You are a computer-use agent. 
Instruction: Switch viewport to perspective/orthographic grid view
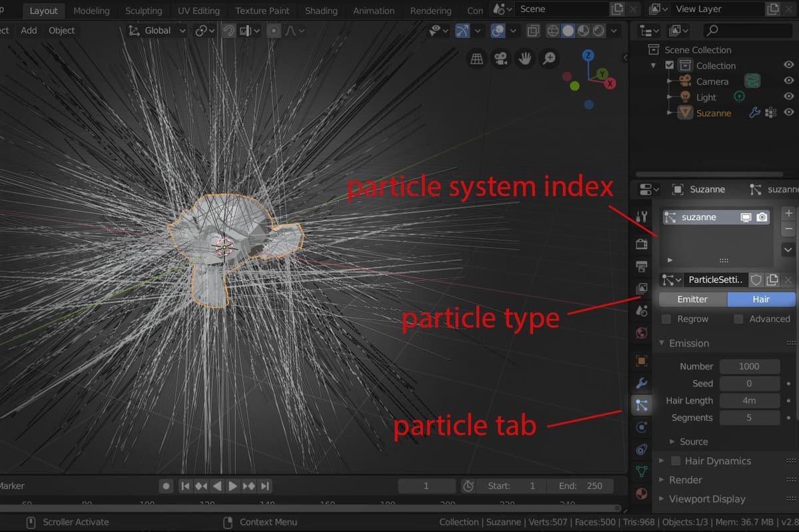click(477, 59)
